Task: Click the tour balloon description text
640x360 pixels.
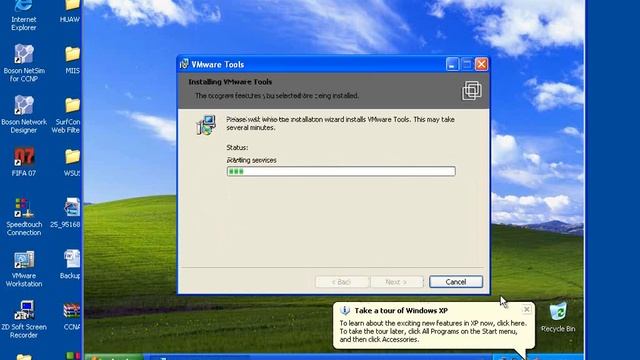Action: click(433, 331)
